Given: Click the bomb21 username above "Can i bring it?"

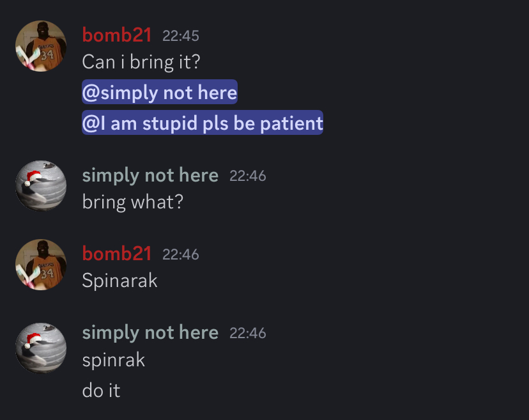Looking at the screenshot, I should 117,35.
